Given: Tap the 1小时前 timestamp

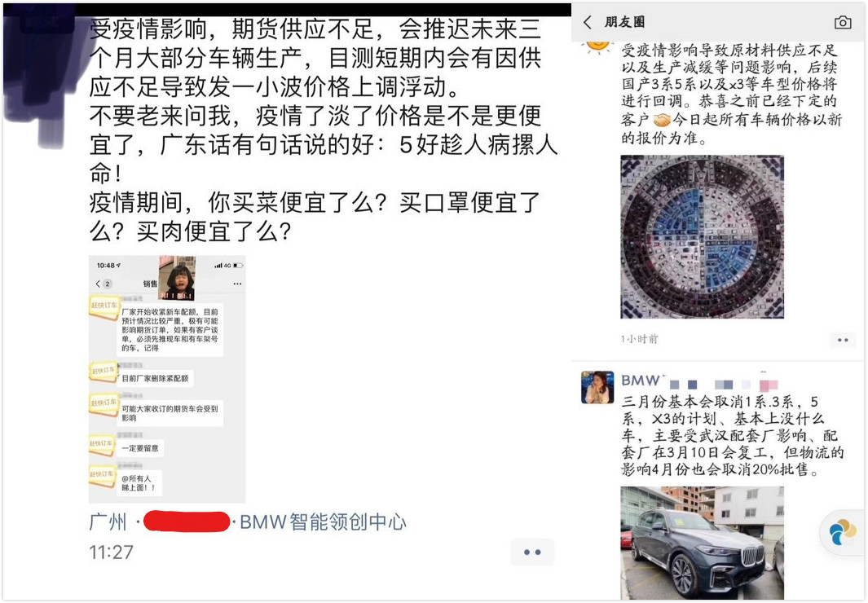Looking at the screenshot, I should 639,339.
